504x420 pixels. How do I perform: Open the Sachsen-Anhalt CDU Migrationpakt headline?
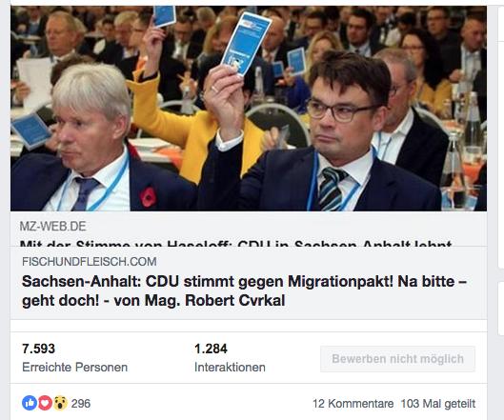[244, 291]
